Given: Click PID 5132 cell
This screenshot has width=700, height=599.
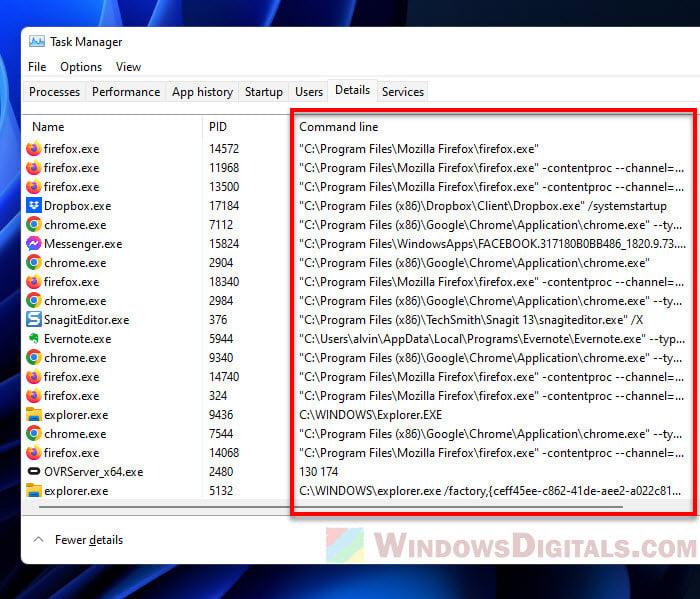Looking at the screenshot, I should (221, 491).
